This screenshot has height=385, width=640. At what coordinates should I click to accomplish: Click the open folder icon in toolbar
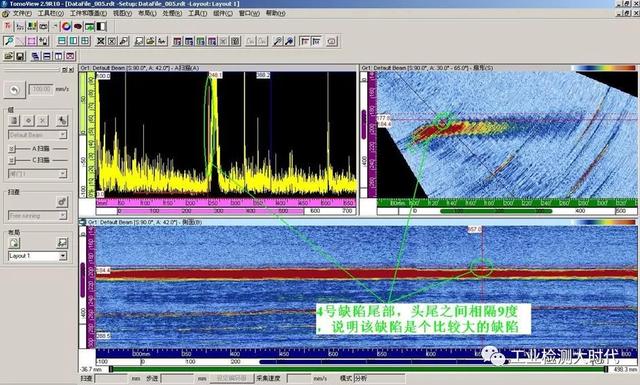click(x=9, y=56)
